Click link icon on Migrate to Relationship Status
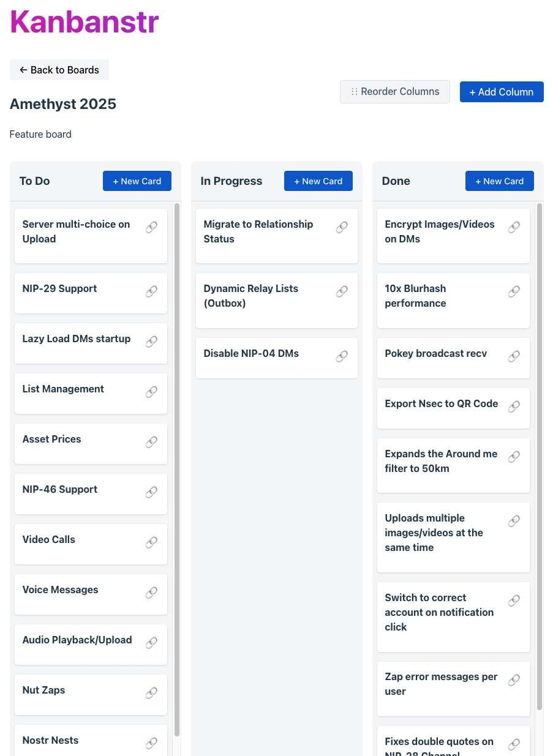This screenshot has height=756, width=553. (342, 227)
